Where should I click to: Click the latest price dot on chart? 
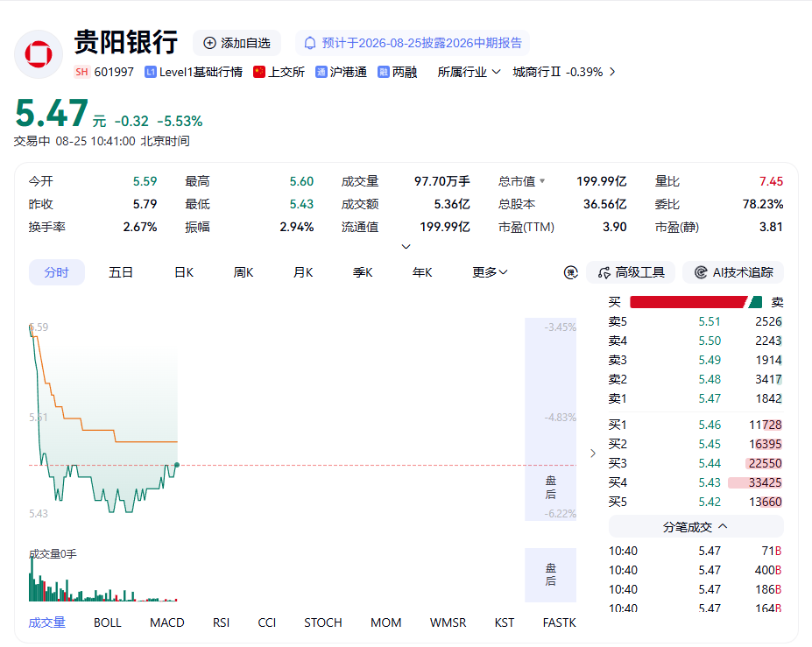(x=177, y=465)
